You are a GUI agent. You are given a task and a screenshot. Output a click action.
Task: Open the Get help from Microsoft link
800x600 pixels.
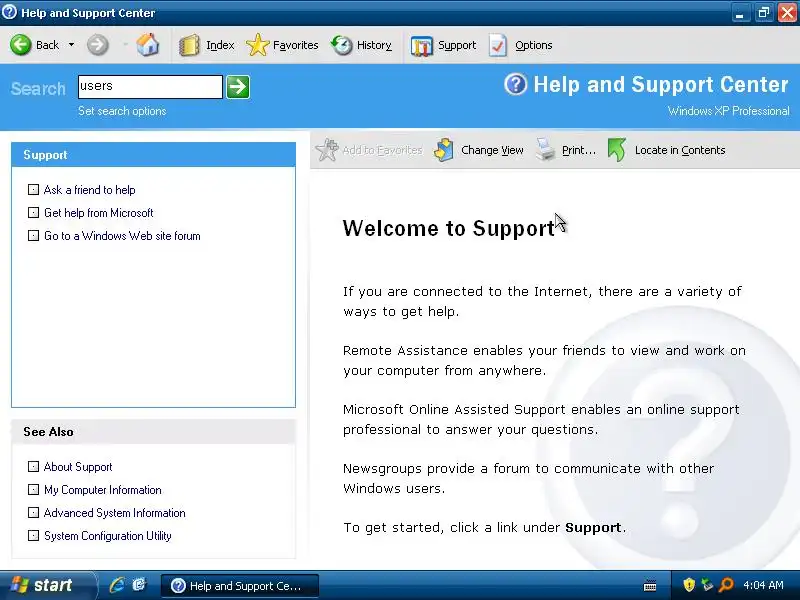point(98,213)
